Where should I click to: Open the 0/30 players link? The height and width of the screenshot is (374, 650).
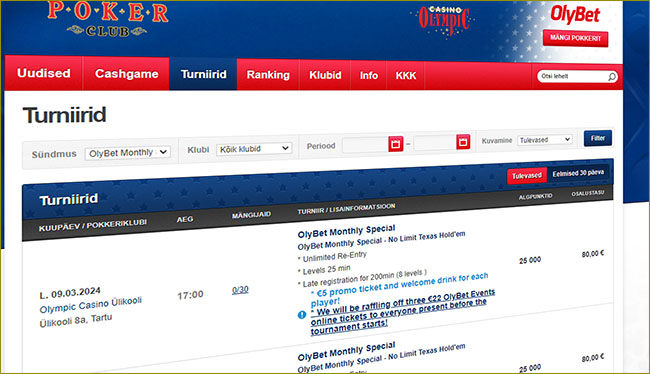click(x=240, y=290)
